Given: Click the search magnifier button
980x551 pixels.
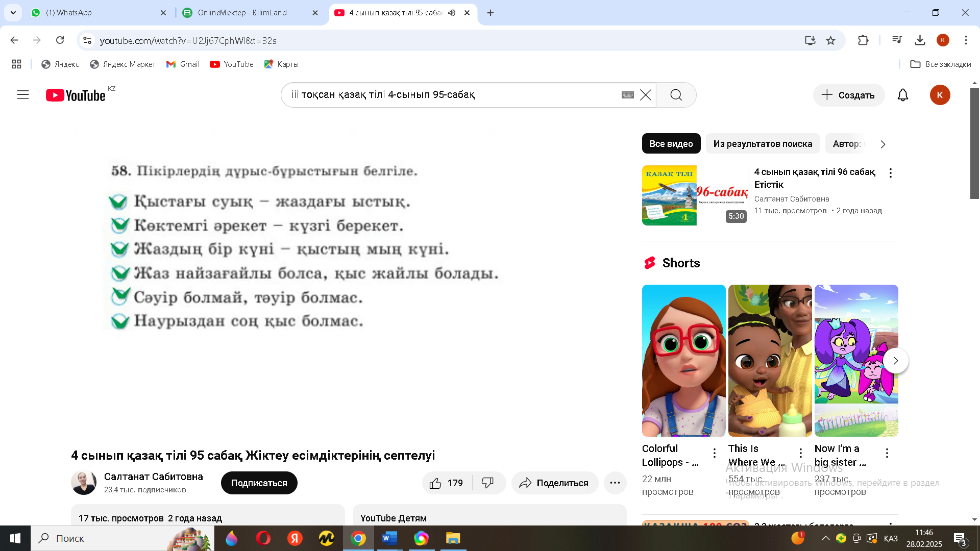Looking at the screenshot, I should click(676, 95).
